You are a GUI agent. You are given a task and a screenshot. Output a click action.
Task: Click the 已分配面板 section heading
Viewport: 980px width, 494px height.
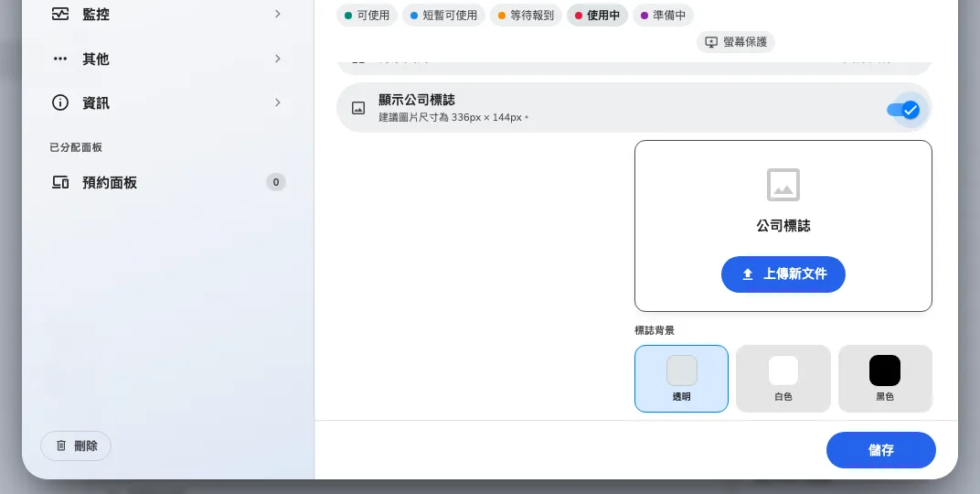tap(76, 147)
